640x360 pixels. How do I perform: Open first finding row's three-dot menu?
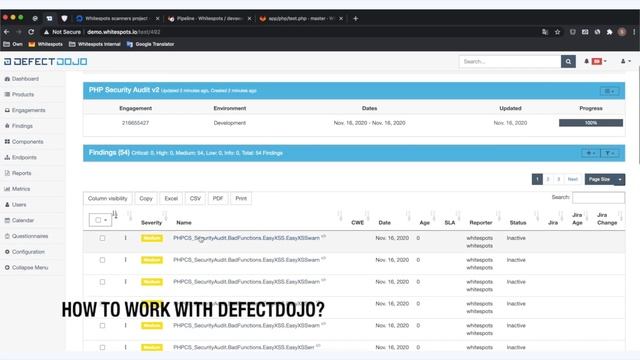click(x=126, y=238)
